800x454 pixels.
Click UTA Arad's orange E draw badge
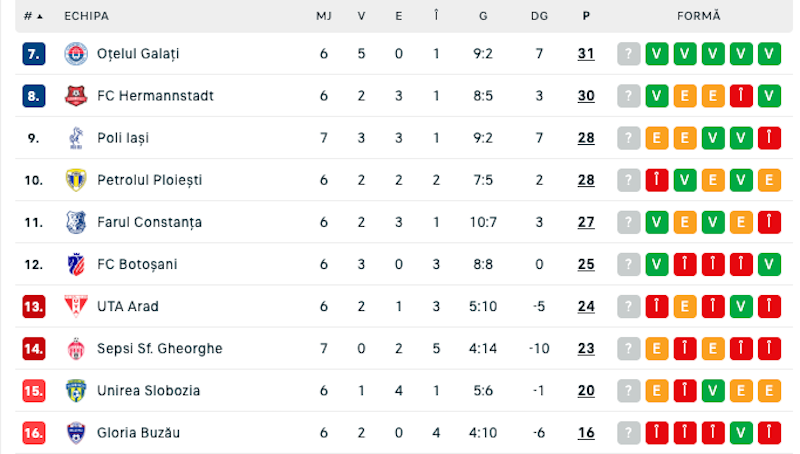point(685,307)
